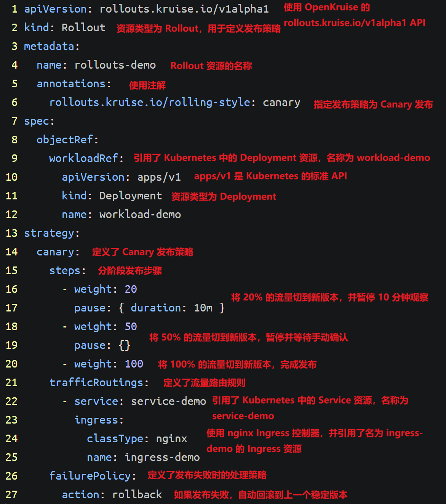Click the canary key under strategy
This screenshot has width=446, height=504.
point(55,252)
